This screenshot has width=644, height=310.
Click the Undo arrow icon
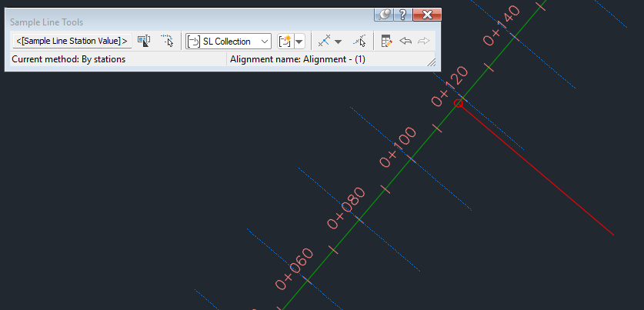pyautogui.click(x=405, y=41)
